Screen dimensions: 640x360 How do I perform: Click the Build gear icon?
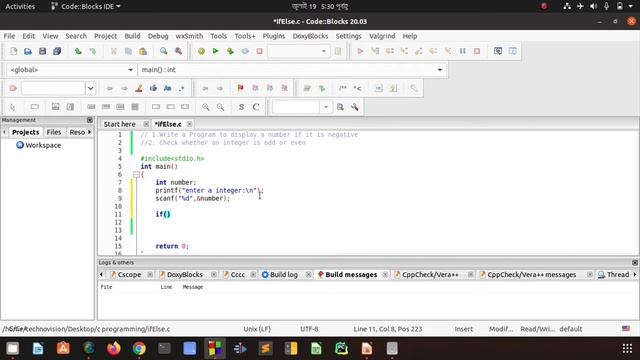coord(201,51)
